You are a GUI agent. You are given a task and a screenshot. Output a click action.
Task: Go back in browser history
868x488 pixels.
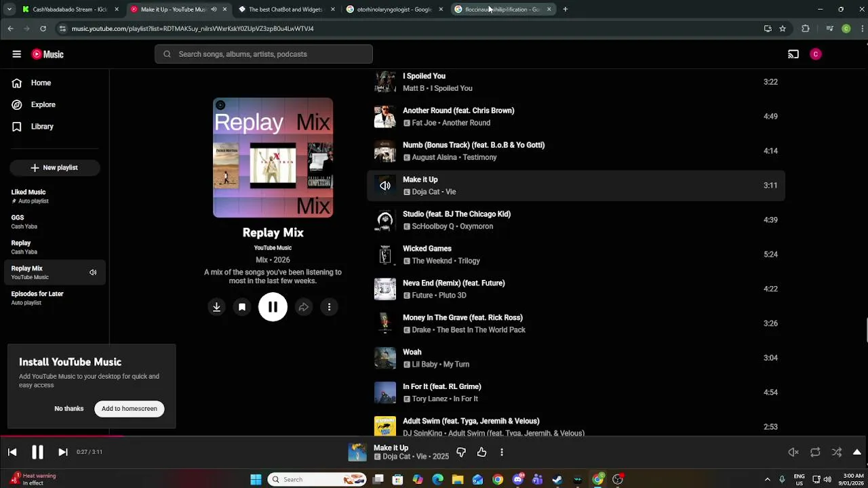point(10,28)
